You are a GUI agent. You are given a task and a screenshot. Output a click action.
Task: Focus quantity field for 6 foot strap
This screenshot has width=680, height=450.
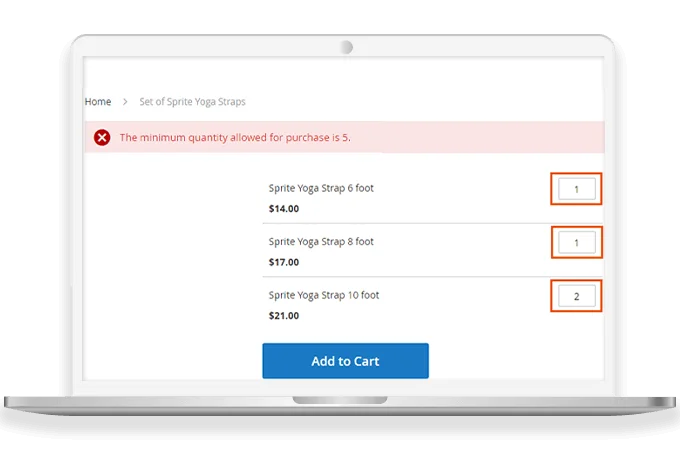[576, 188]
